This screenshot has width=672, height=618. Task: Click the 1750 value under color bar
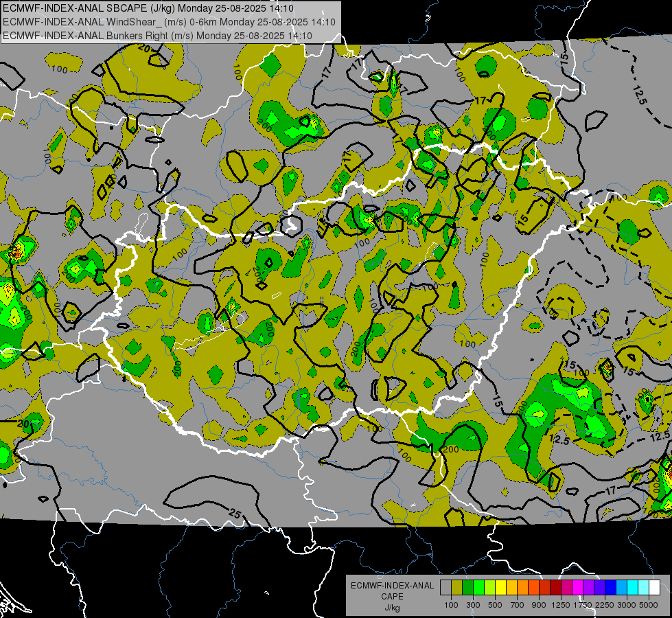(x=583, y=605)
